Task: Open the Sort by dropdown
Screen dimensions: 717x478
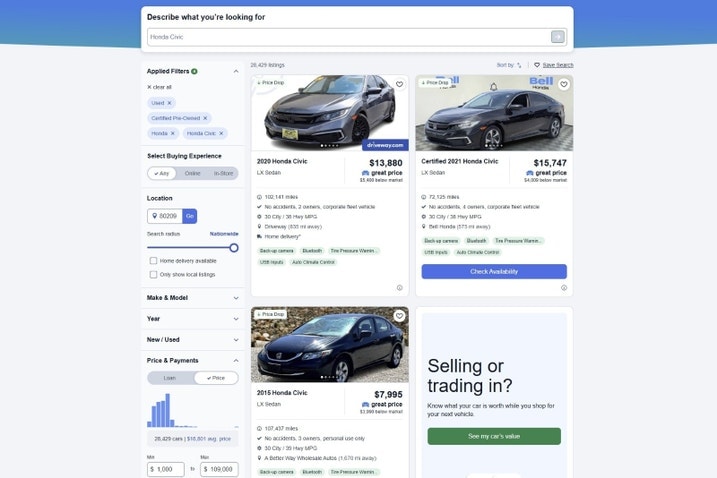Action: click(508, 65)
